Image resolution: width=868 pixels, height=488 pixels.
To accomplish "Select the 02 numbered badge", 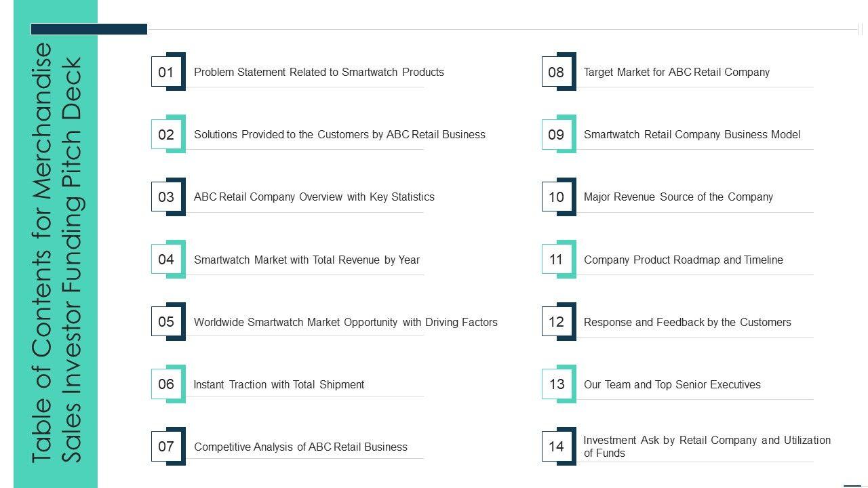I will 166,134.
